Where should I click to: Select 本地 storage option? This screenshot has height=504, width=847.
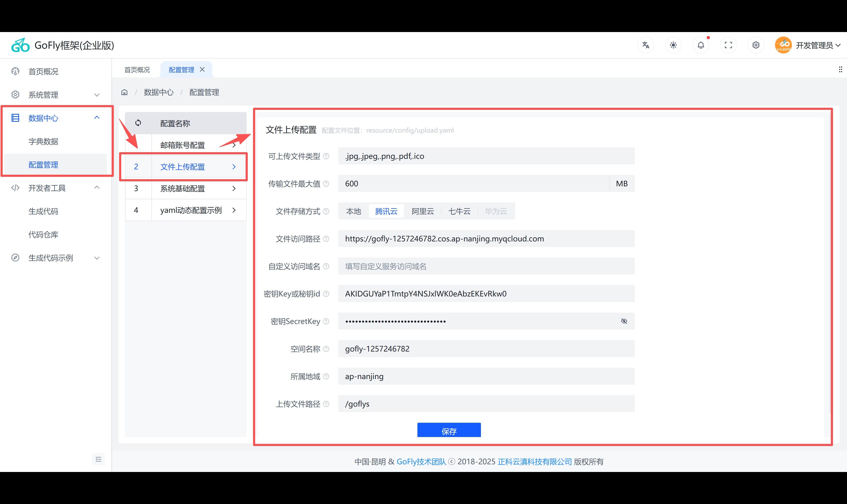[x=353, y=211]
